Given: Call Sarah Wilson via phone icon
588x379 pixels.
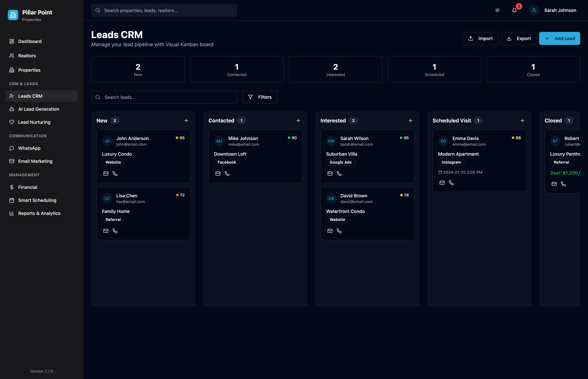Looking at the screenshot, I should coord(339,174).
